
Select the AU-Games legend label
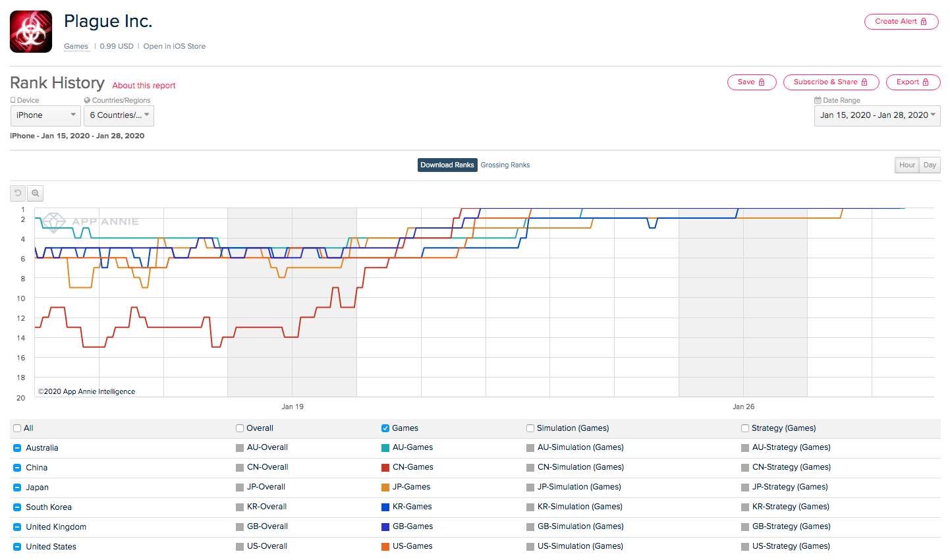413,447
